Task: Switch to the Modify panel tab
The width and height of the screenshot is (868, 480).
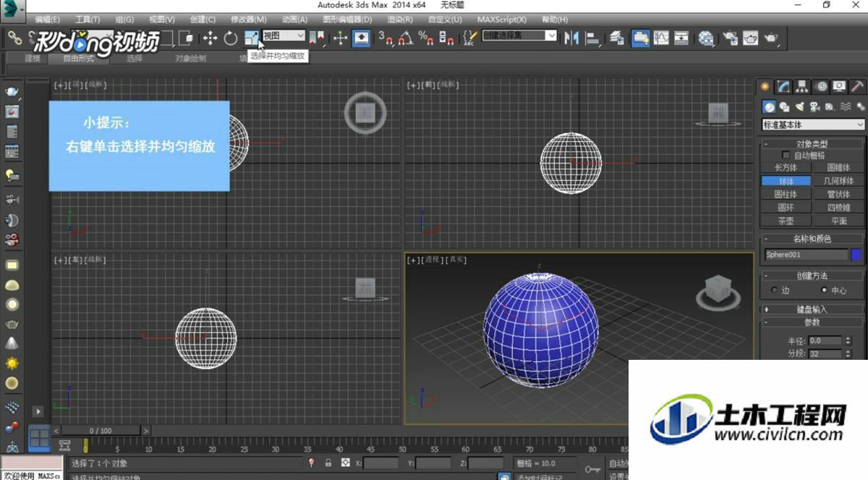Action: 783,87
